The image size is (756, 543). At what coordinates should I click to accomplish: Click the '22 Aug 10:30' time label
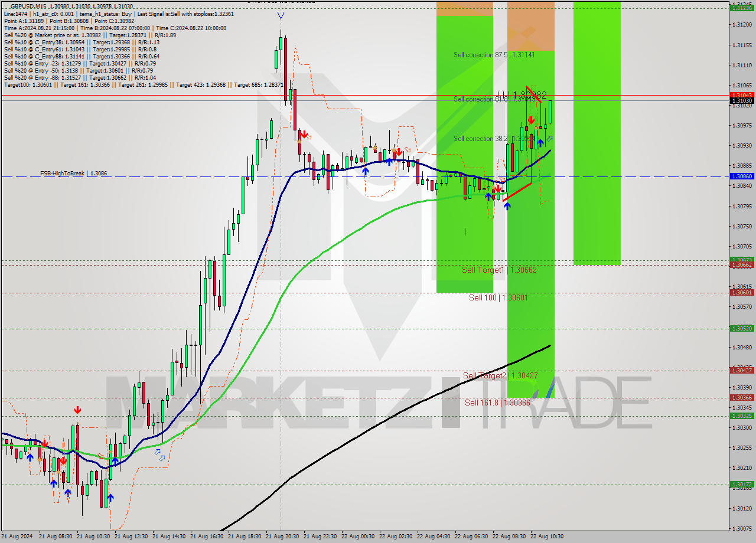[548, 537]
